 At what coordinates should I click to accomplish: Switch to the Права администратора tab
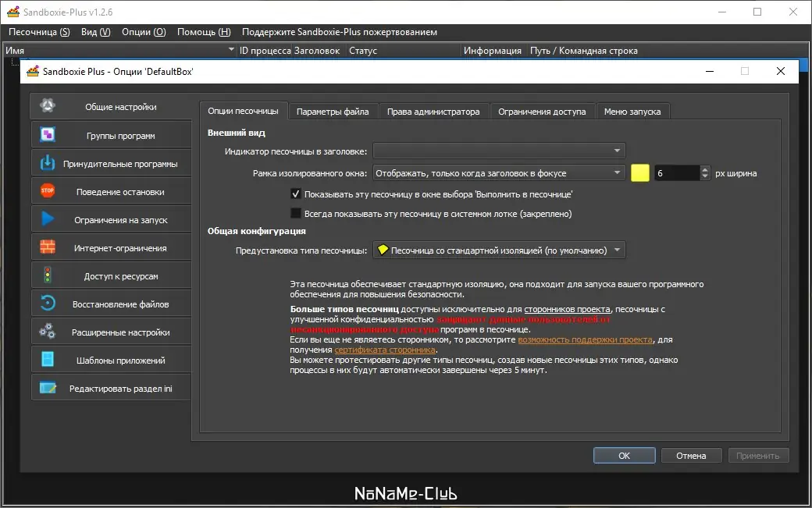coord(433,112)
